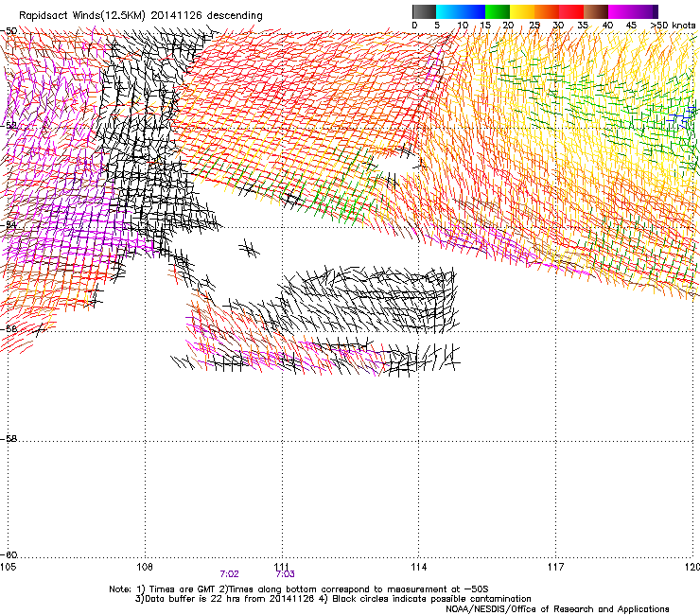Click the '7:02' timestamp below the map
This screenshot has width=700, height=615.
[x=229, y=574]
